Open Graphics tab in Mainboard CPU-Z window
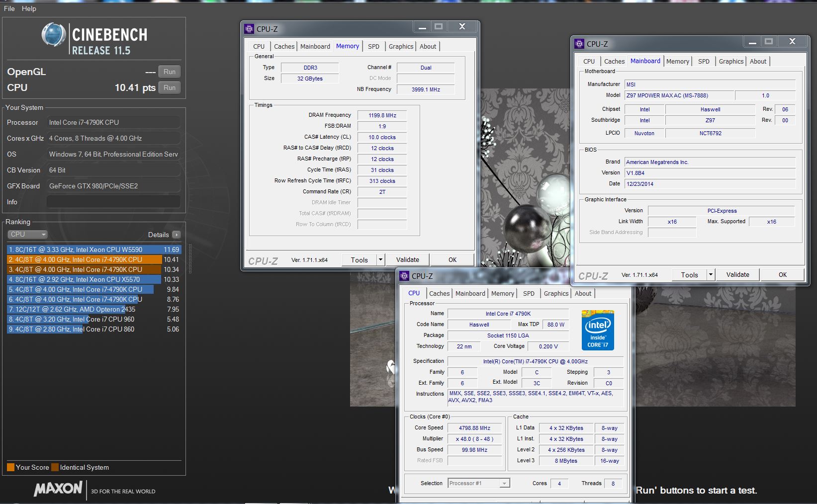Screen dimensions: 817x504 (x=731, y=61)
